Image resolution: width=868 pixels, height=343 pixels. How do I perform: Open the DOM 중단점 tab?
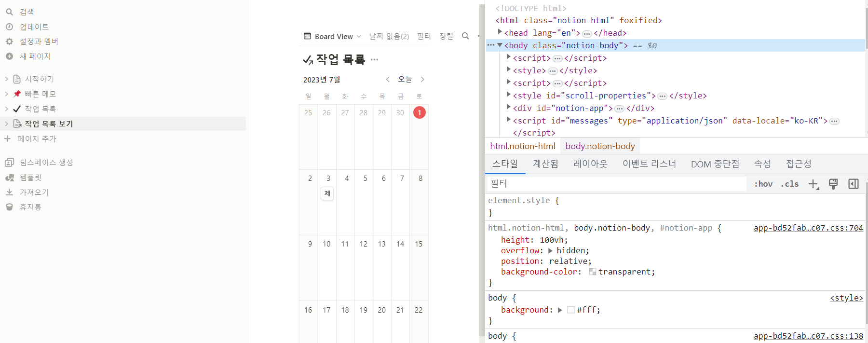coord(715,164)
